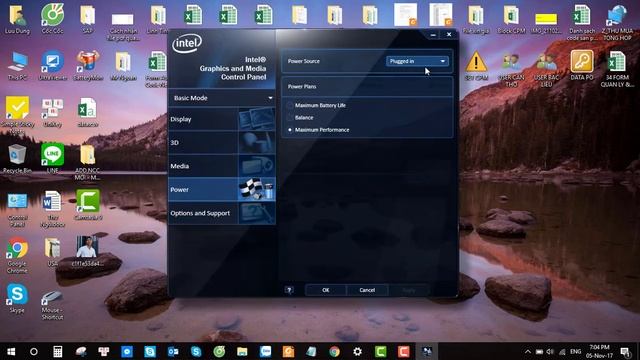This screenshot has width=640, height=360.
Task: Open File Explorer from taskbar
Action: 242,351
